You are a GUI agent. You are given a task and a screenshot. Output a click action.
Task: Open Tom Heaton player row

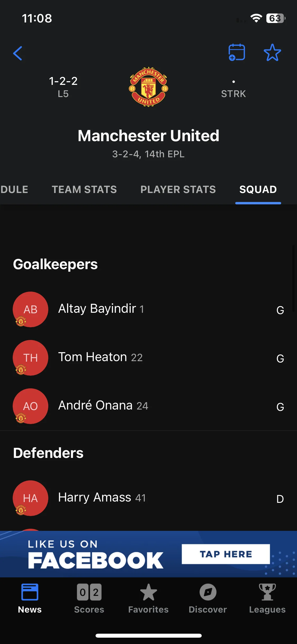tap(148, 358)
